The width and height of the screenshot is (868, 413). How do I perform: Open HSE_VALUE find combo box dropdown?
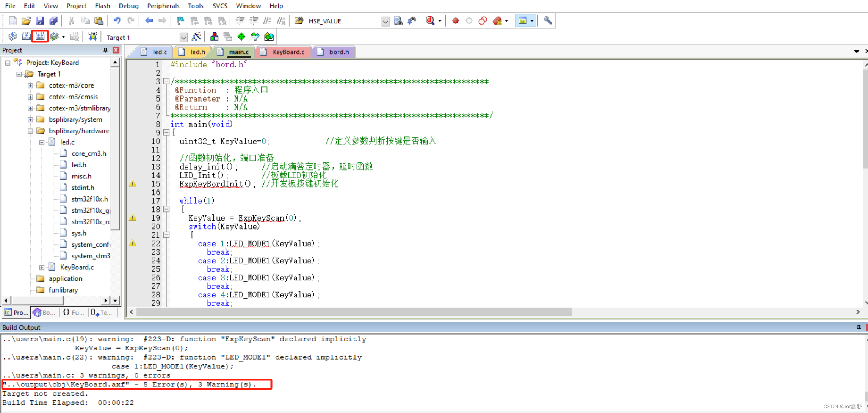click(x=385, y=21)
